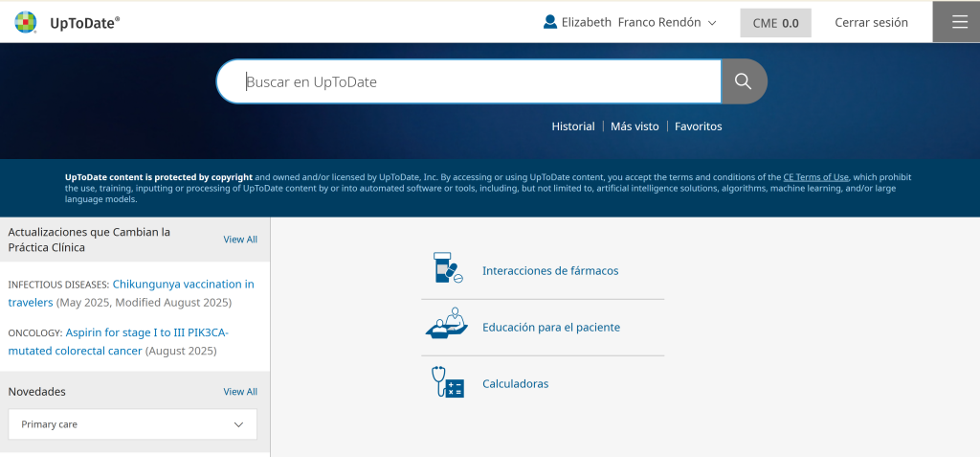Click the ONCOLOGY category label
The width and height of the screenshot is (980, 457).
point(35,333)
